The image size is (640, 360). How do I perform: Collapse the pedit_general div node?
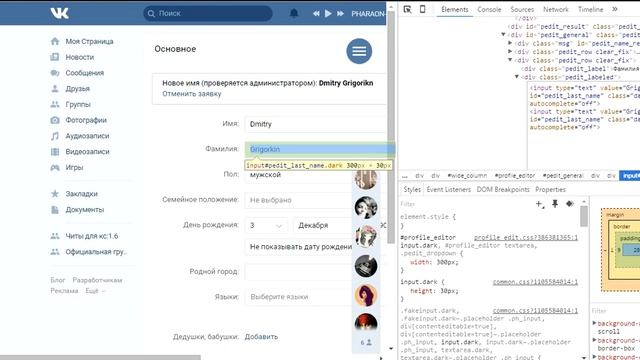click(x=503, y=35)
